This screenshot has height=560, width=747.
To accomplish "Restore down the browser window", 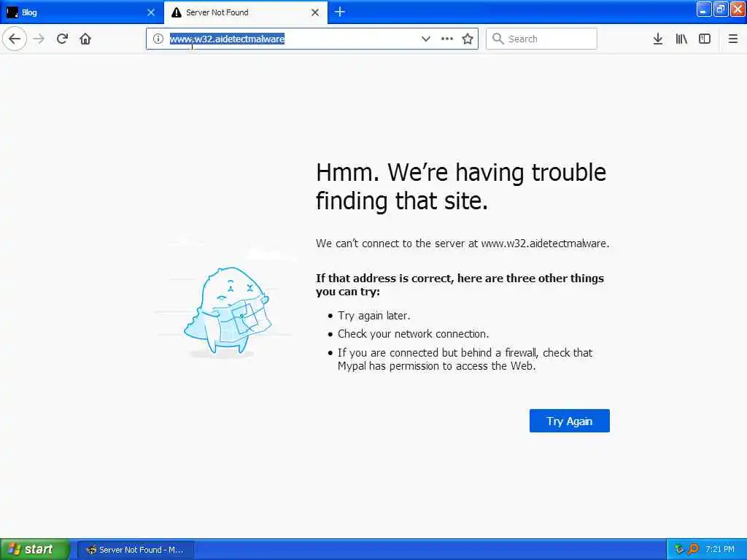I will 721,9.
